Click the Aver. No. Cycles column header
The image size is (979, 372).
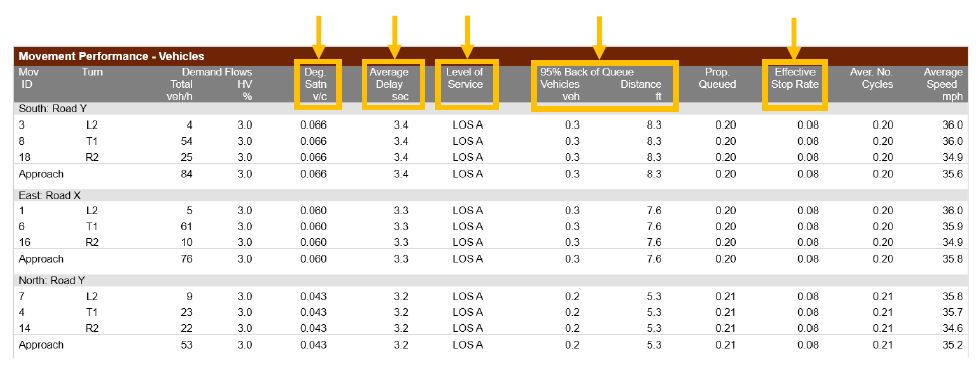click(x=872, y=78)
